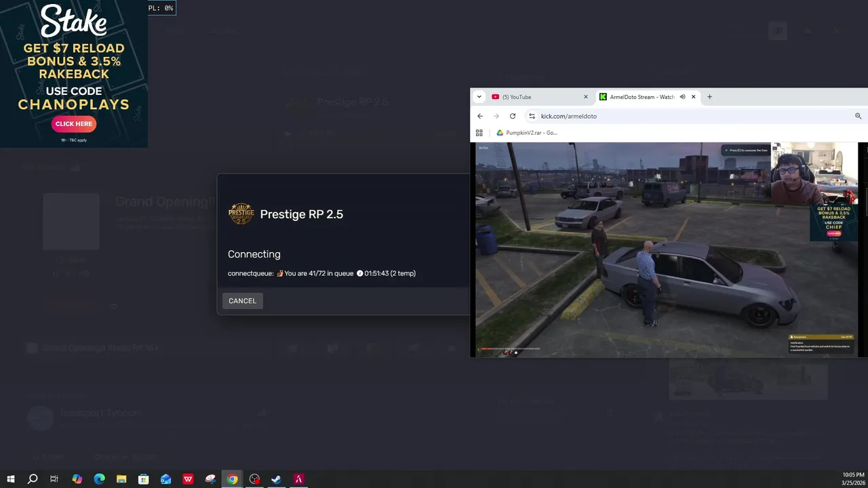The height and width of the screenshot is (488, 868).
Task: Open Task View on the taskbar
Action: pyautogui.click(x=54, y=479)
